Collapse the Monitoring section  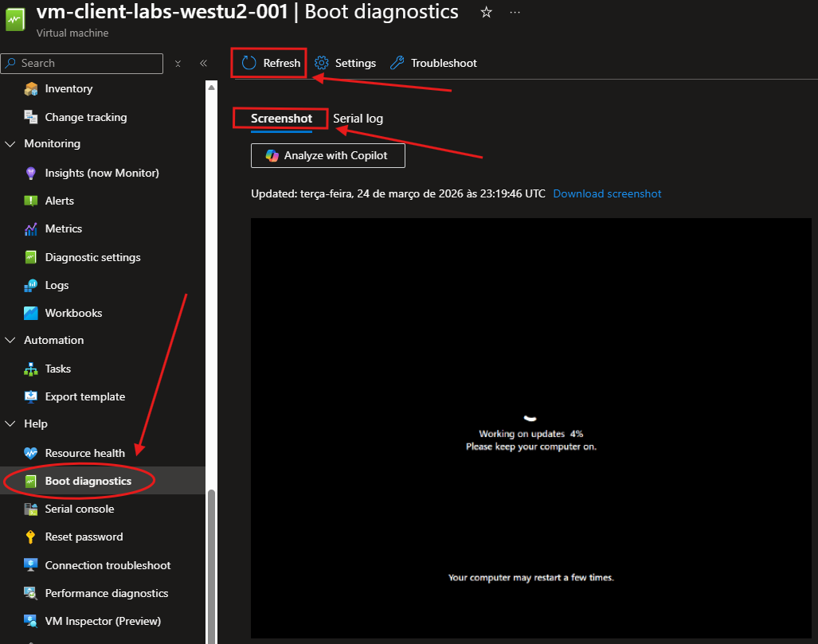point(10,144)
